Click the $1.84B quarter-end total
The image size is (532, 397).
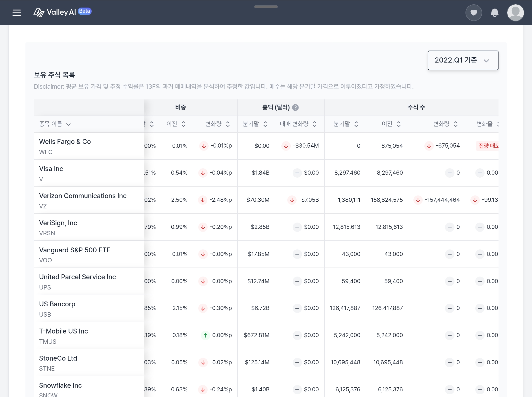tap(260, 173)
